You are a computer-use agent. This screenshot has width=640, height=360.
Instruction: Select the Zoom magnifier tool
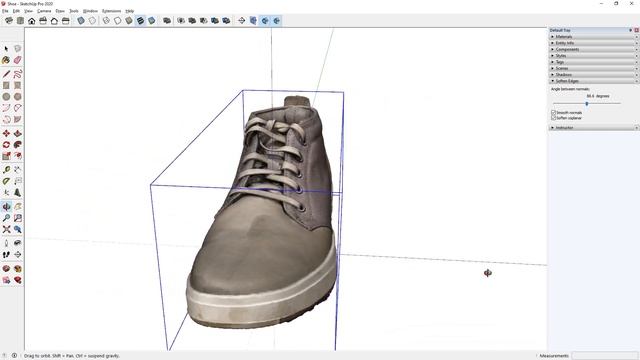6,218
